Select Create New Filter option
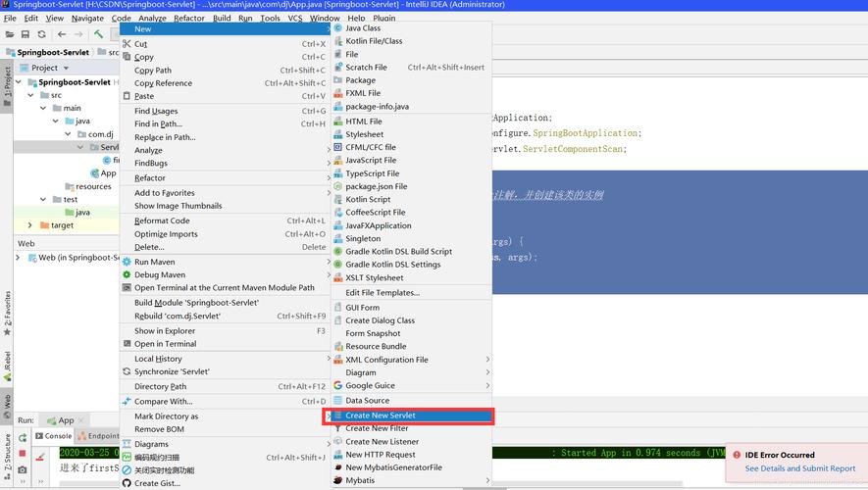This screenshot has height=490, width=868. (x=411, y=428)
